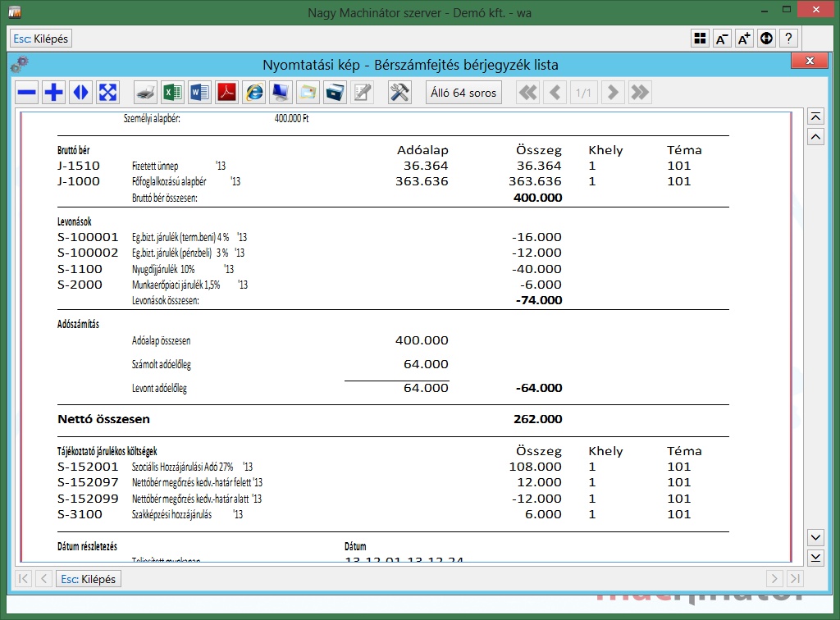The height and width of the screenshot is (620, 840).
Task: Click the envelope icon to email the report
Action: (x=308, y=93)
